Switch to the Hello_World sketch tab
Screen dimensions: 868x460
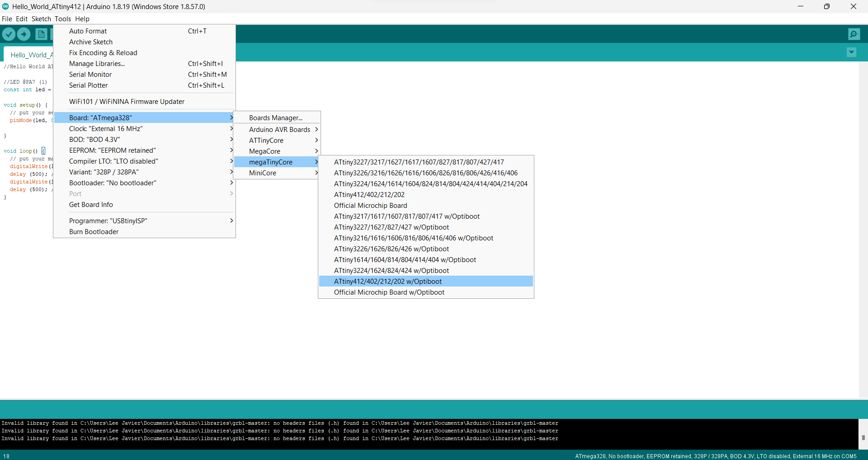28,55
